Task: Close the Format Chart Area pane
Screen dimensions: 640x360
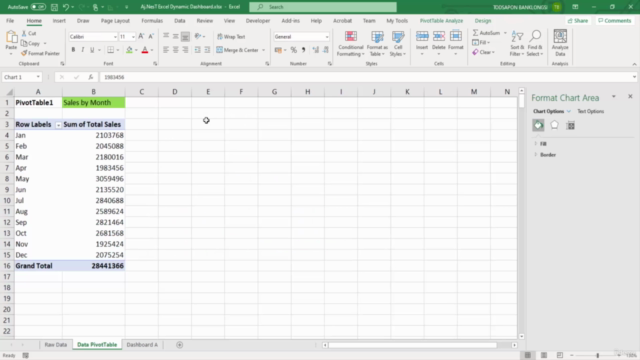Action: pyautogui.click(x=630, y=96)
